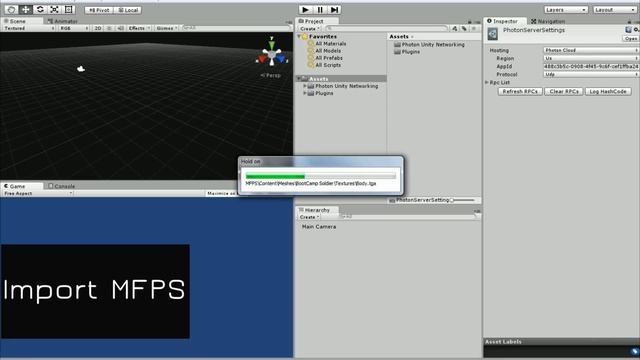The width and height of the screenshot is (640, 360).
Task: Open the Region dropdown
Action: [x=591, y=58]
